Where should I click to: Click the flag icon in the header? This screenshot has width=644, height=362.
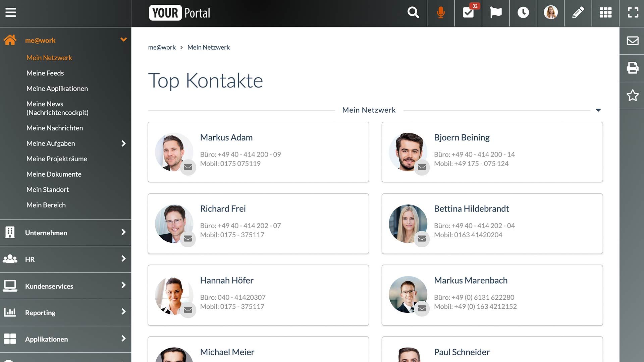(496, 13)
